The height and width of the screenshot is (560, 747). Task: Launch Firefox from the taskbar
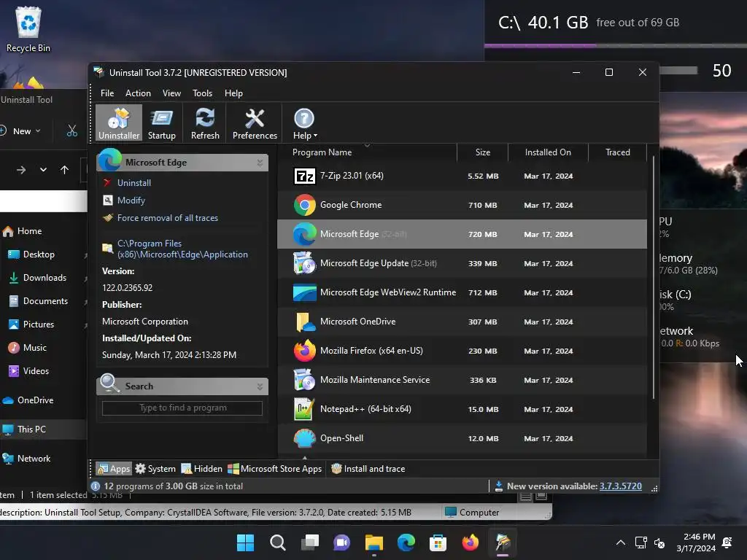tap(471, 542)
